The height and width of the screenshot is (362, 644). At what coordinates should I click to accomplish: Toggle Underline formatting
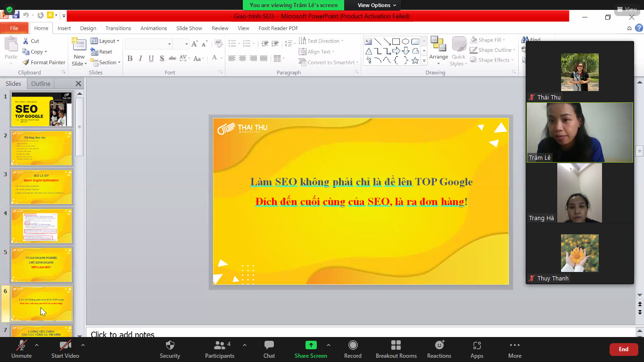tap(151, 58)
